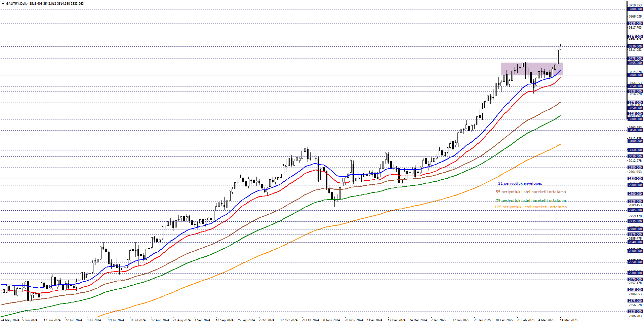Image resolution: width=644 pixels, height=324 pixels.
Task: Click the 2860.000 price level label
Action: point(635,194)
